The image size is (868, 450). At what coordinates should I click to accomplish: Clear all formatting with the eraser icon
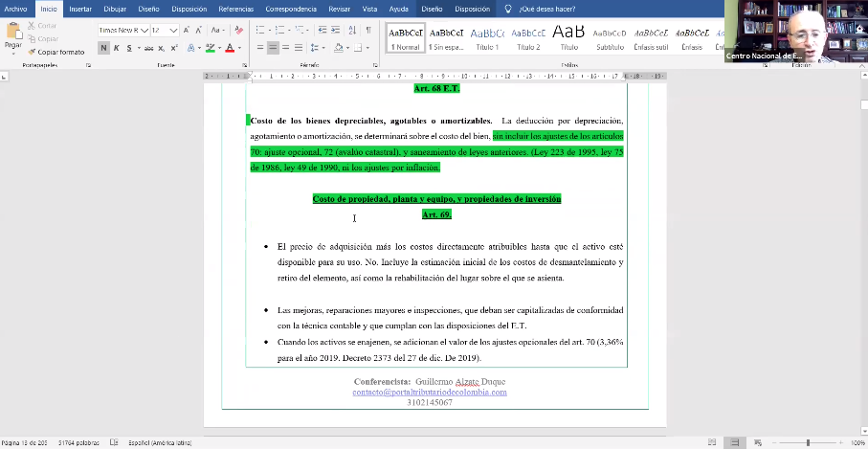tap(238, 31)
